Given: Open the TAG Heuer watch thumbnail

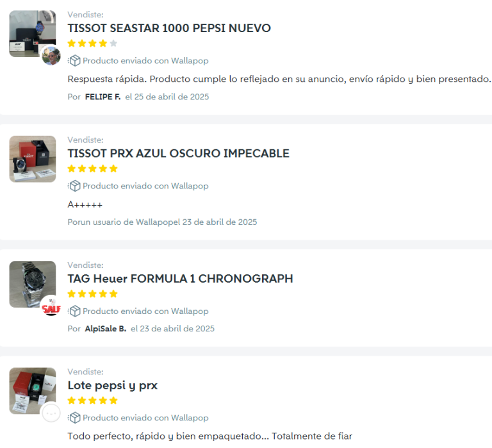Looking at the screenshot, I should [x=33, y=284].
